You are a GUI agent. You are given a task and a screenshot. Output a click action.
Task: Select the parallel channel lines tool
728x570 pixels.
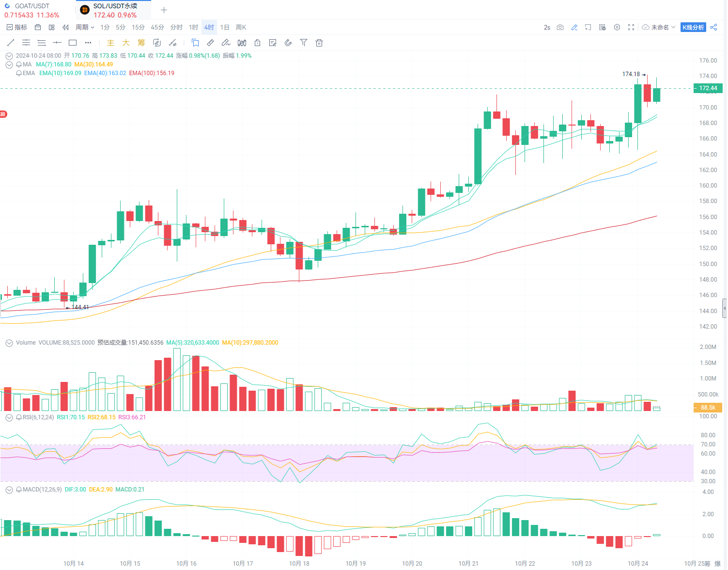pyautogui.click(x=26, y=43)
